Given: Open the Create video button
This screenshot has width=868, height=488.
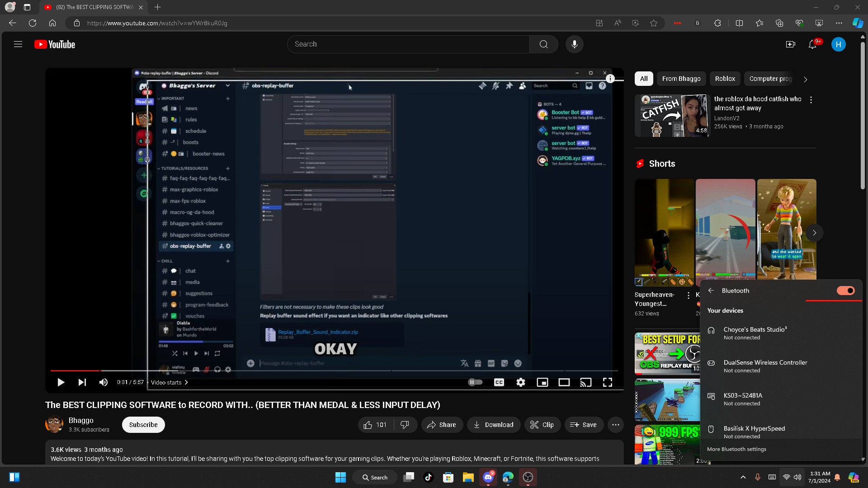Looking at the screenshot, I should 791,44.
